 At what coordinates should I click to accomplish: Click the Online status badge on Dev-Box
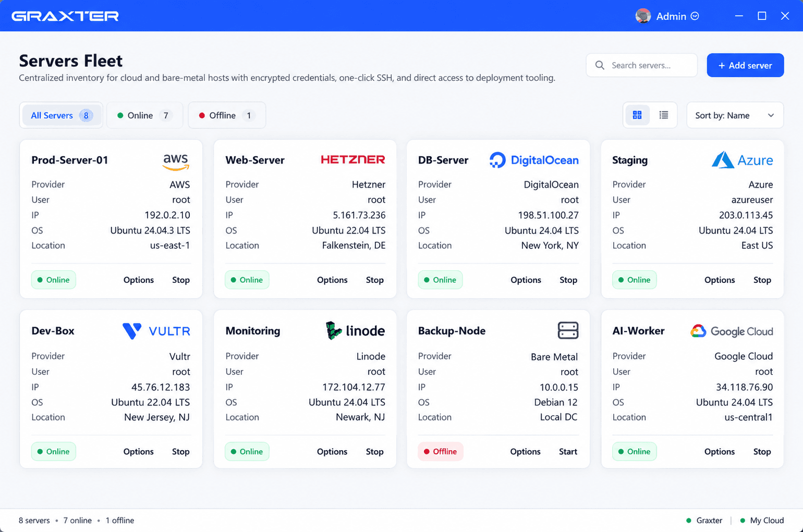(x=54, y=452)
